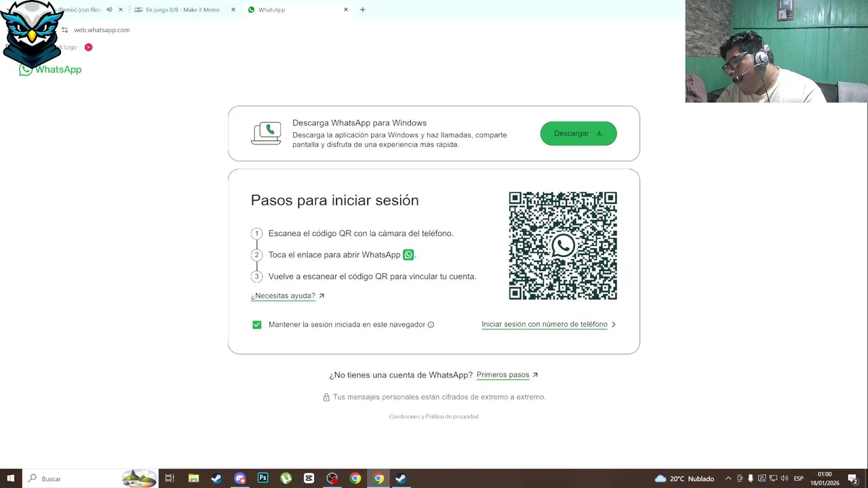Image resolution: width=868 pixels, height=488 pixels.
Task: Click the WhatsApp QR code image
Action: (x=563, y=245)
